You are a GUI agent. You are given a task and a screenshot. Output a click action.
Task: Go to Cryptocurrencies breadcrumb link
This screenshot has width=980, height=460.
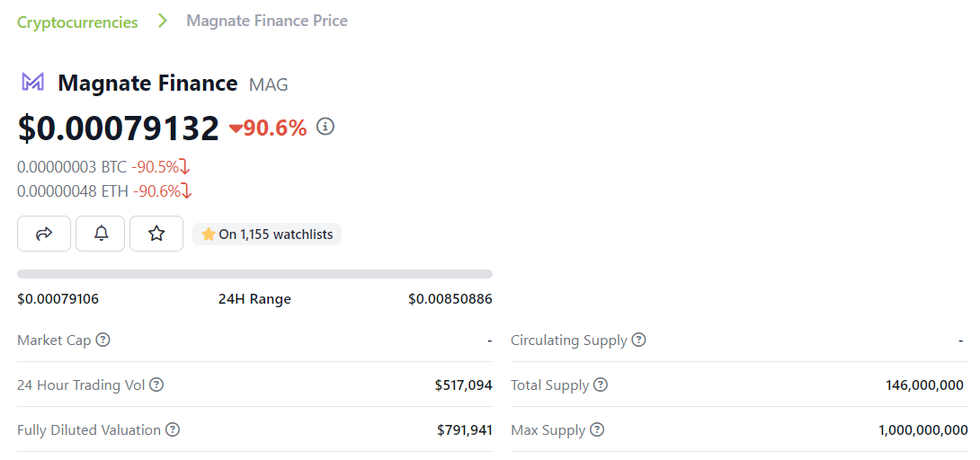click(77, 22)
